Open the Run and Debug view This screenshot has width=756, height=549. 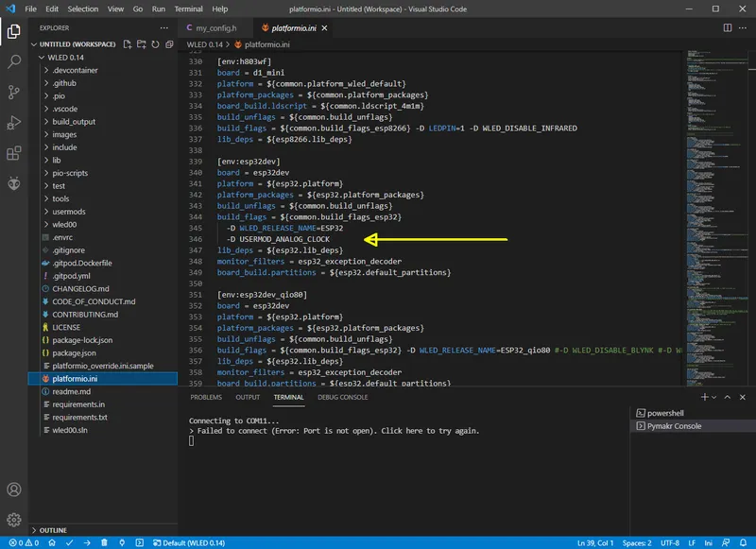pos(14,123)
